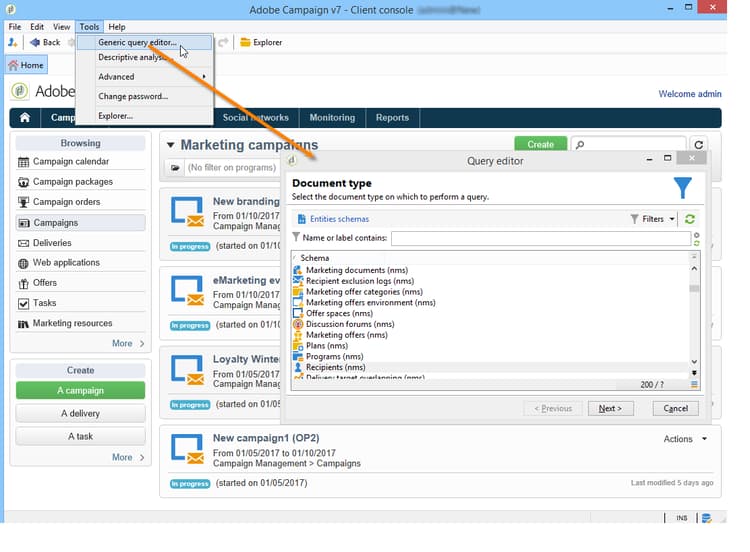Open Campaign orders in Browsing panel
Screen dimensions: 750x552
(x=80, y=202)
